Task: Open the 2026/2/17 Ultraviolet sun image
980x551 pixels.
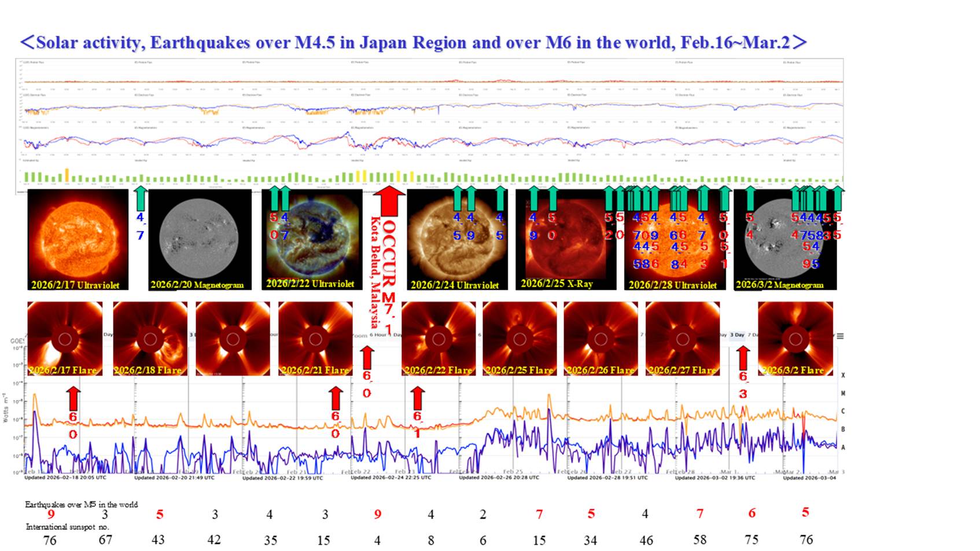Action: click(x=78, y=240)
